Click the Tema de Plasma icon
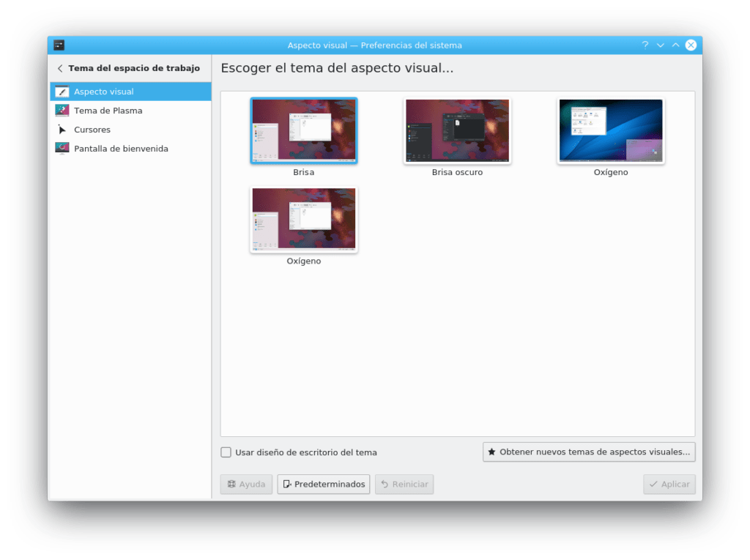Viewport: 750px width, 560px height. click(62, 111)
